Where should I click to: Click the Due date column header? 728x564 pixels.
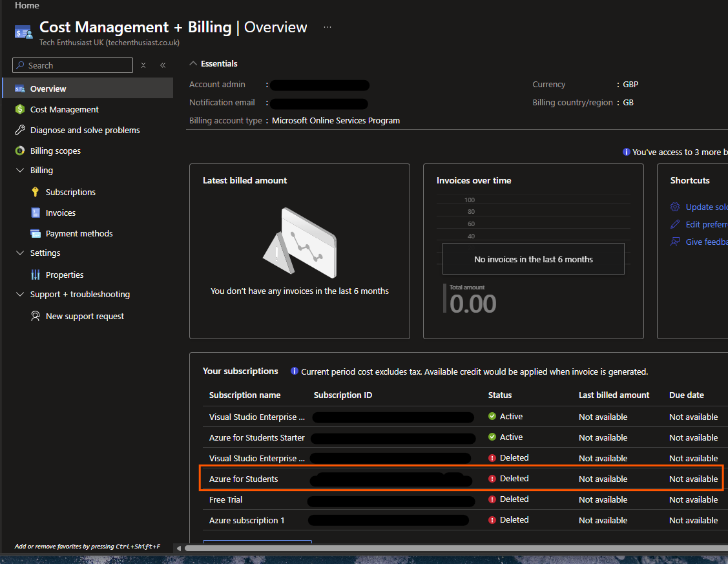tap(686, 395)
